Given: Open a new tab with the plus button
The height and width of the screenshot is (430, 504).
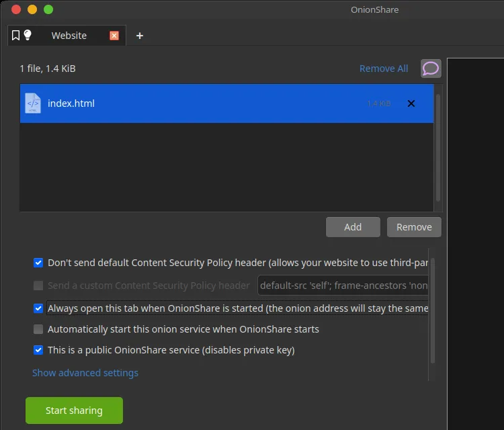Looking at the screenshot, I should tap(140, 36).
